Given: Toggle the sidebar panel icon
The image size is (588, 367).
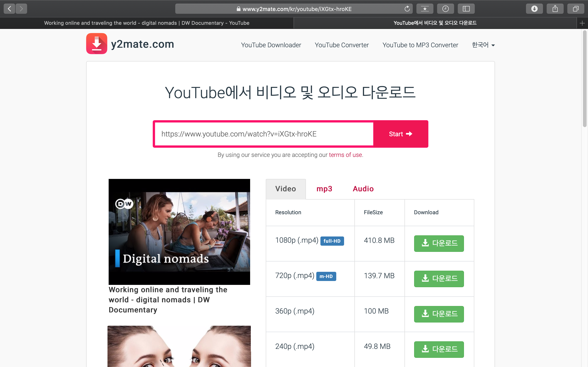Looking at the screenshot, I should [466, 9].
